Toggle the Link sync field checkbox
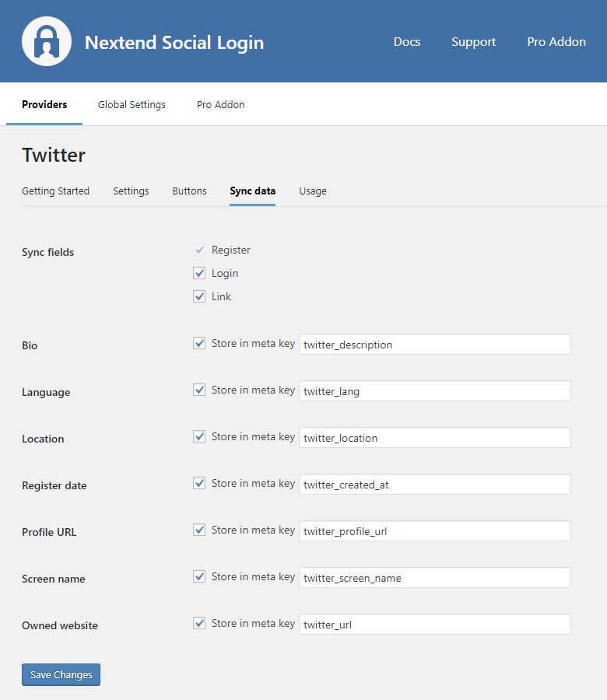This screenshot has width=607, height=700. [x=199, y=297]
